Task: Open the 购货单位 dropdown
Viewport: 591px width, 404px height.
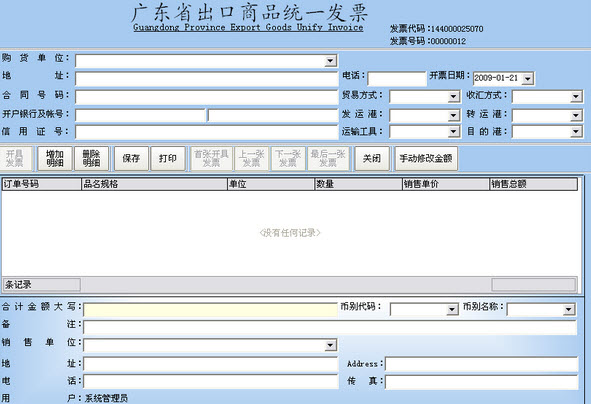Action: [x=331, y=61]
